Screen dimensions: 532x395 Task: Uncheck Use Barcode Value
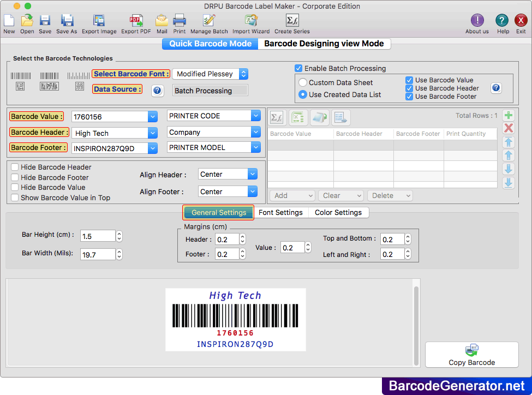click(x=409, y=80)
